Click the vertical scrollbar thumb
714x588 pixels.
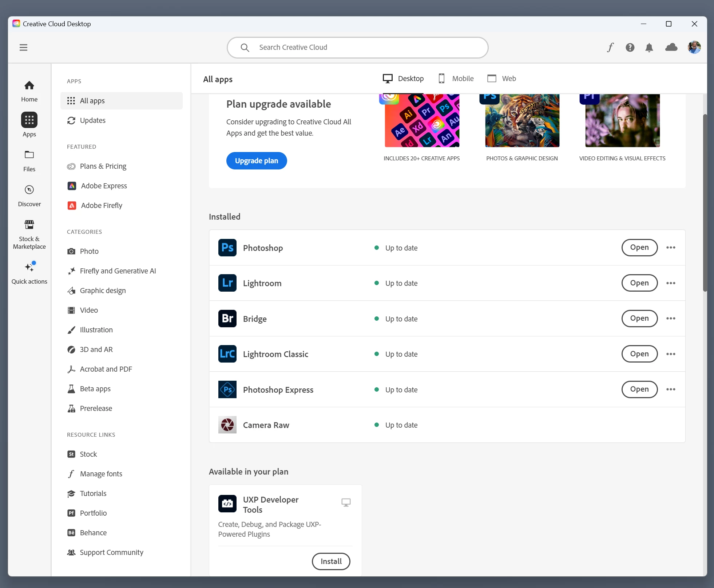point(705,204)
